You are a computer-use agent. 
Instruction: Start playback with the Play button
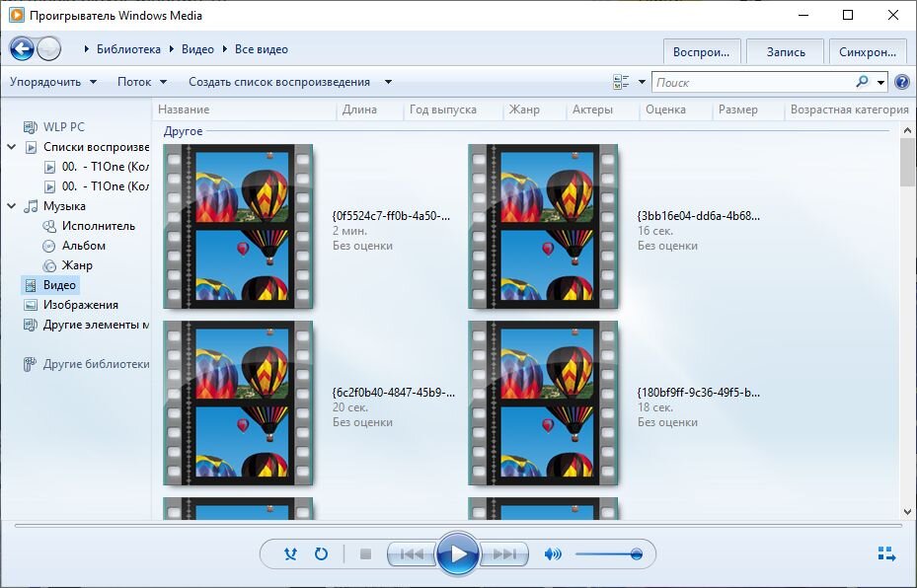pyautogui.click(x=458, y=553)
